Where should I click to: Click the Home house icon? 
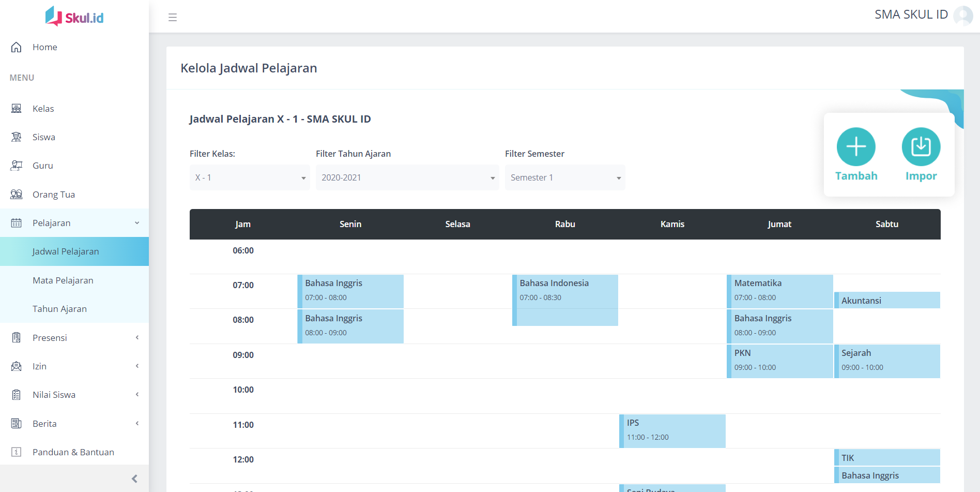[17, 47]
